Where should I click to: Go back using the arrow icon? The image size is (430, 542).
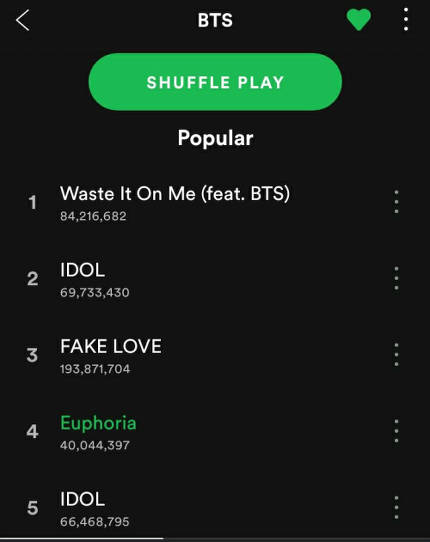coord(22,20)
